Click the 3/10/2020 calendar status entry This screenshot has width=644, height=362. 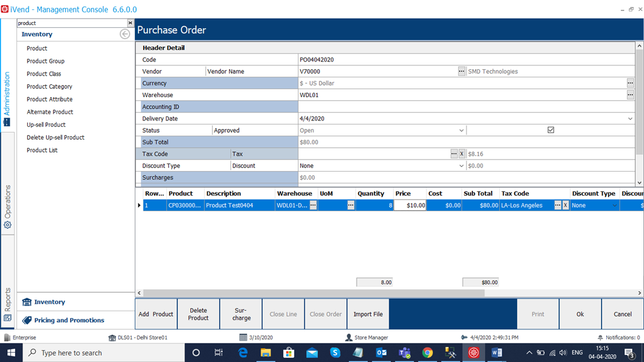(x=256, y=338)
